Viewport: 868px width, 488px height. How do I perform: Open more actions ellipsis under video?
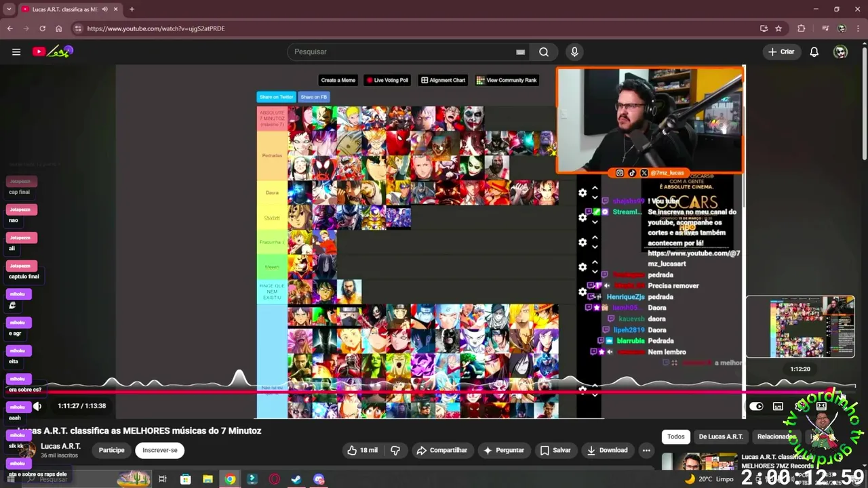click(x=646, y=450)
